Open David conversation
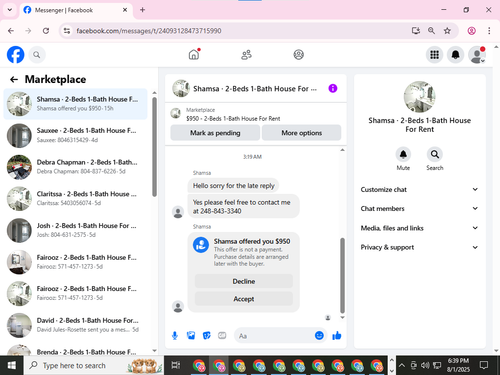The height and width of the screenshot is (375, 500). (x=75, y=325)
